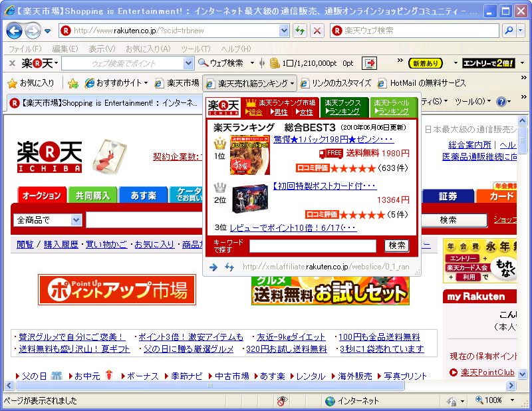Open the address bar history dropdown
The height and width of the screenshot is (411, 532).
(285, 30)
